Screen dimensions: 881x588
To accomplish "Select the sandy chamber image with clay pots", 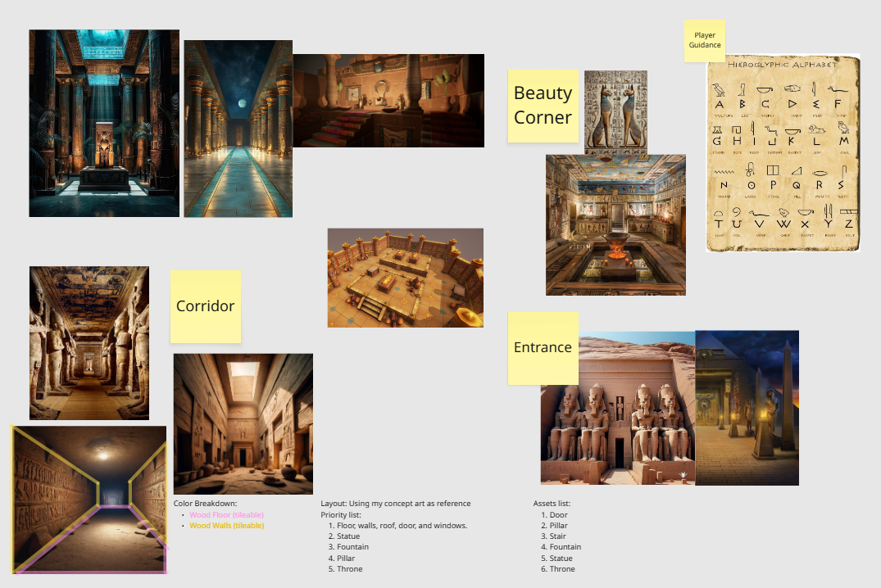I will [x=243, y=423].
